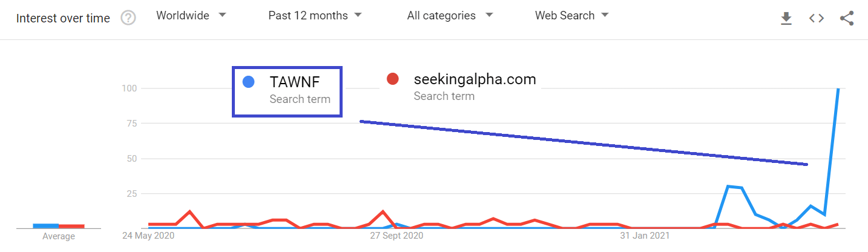Click the red seekingalpha.com legend dot
This screenshot has height=252, width=868.
pos(392,79)
